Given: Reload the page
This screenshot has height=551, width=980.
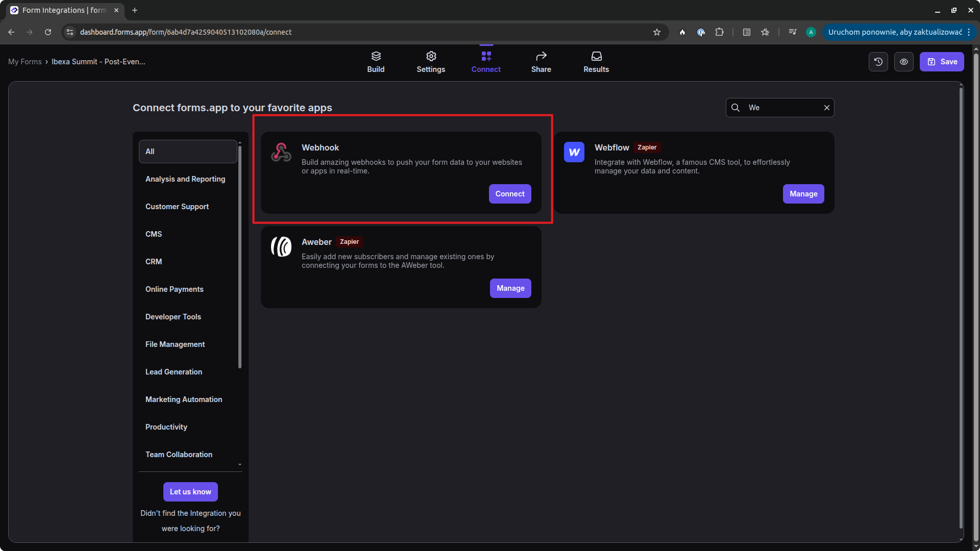Looking at the screenshot, I should 48,32.
